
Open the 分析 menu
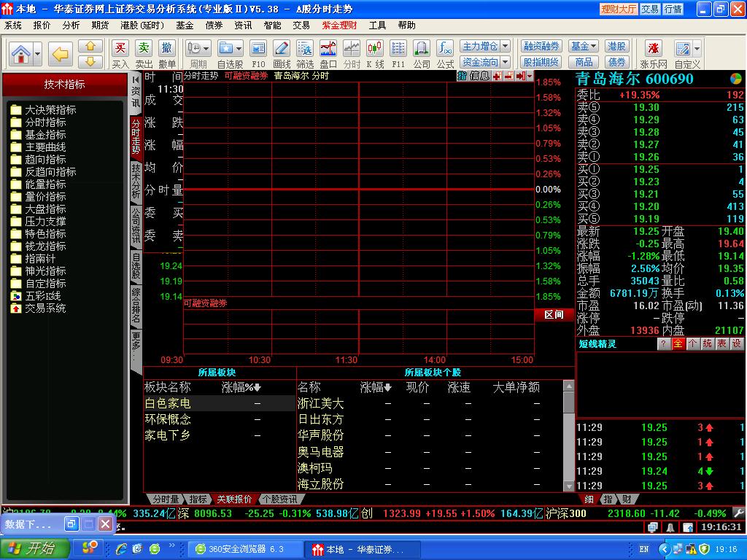click(x=71, y=26)
